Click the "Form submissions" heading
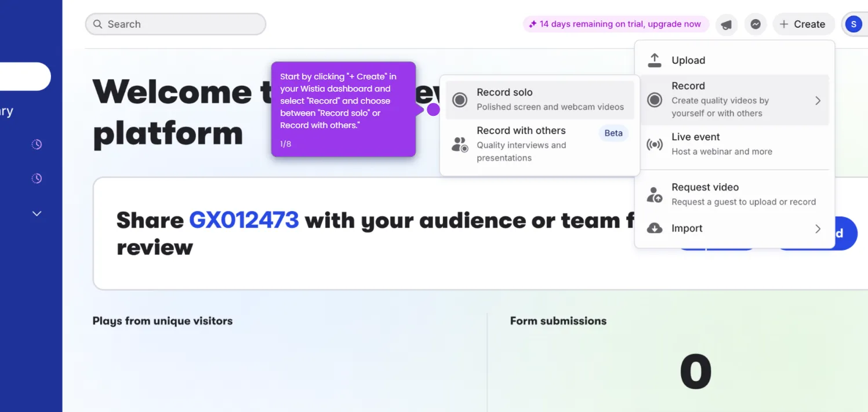868x412 pixels. click(558, 321)
